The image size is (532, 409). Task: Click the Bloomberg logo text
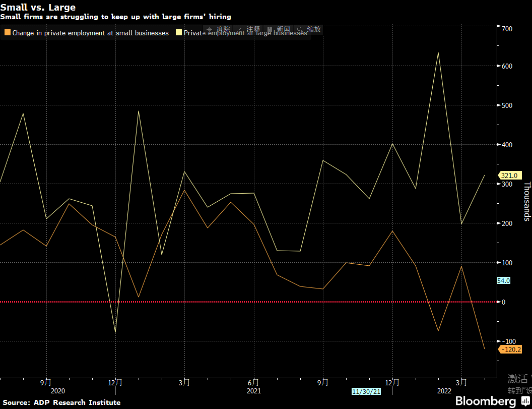point(486,401)
